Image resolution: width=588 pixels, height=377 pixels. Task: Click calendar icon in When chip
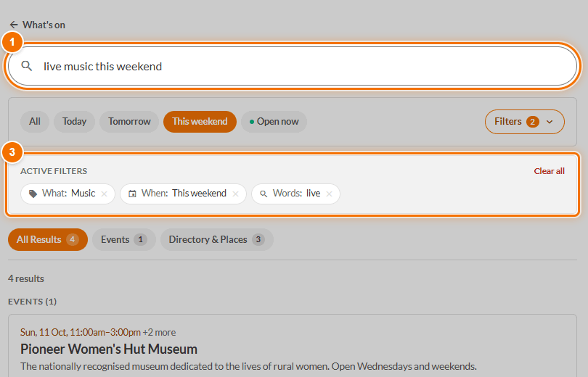click(132, 194)
